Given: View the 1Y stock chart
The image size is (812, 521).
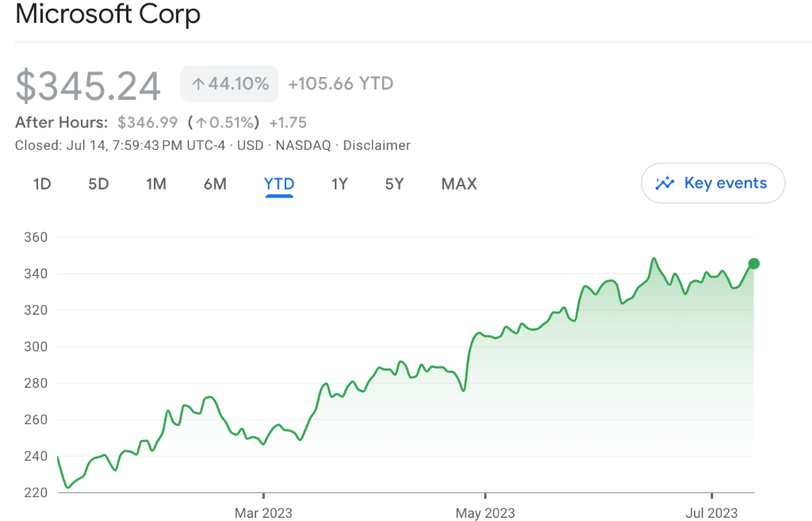Looking at the screenshot, I should [339, 184].
